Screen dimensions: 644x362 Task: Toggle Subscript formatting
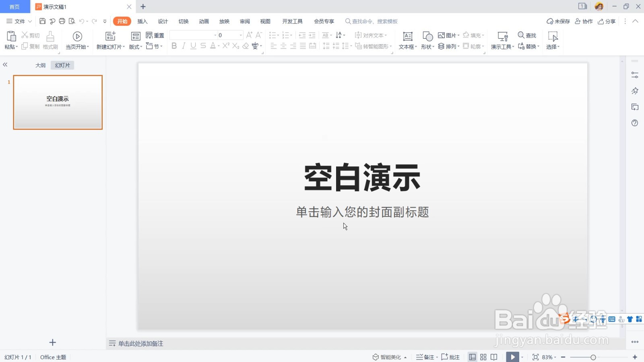[236, 46]
